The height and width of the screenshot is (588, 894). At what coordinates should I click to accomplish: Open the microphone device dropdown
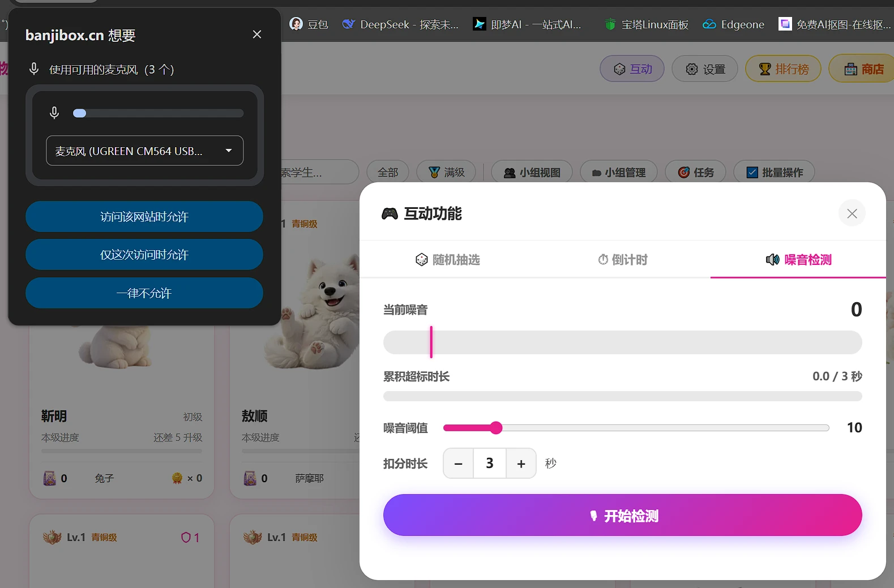(144, 151)
